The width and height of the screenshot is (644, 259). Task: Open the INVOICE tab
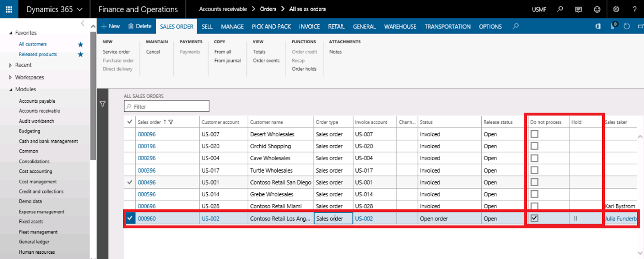[x=310, y=27]
